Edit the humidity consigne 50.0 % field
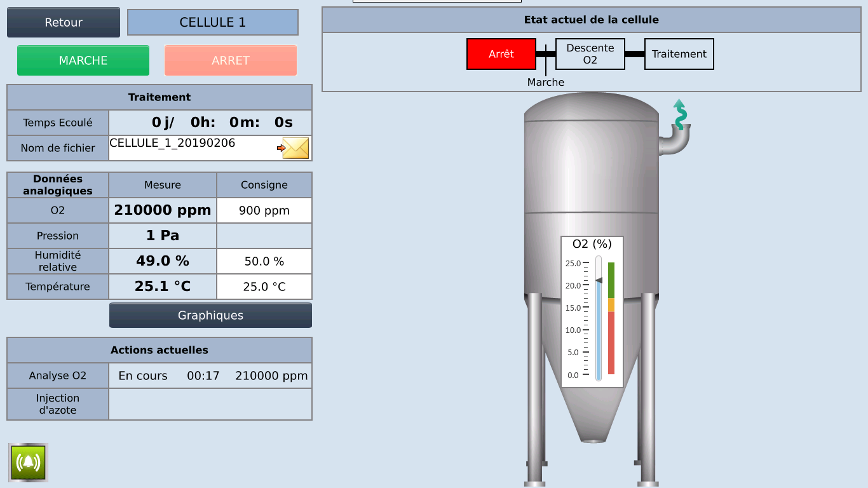The image size is (868, 488). [x=264, y=261]
